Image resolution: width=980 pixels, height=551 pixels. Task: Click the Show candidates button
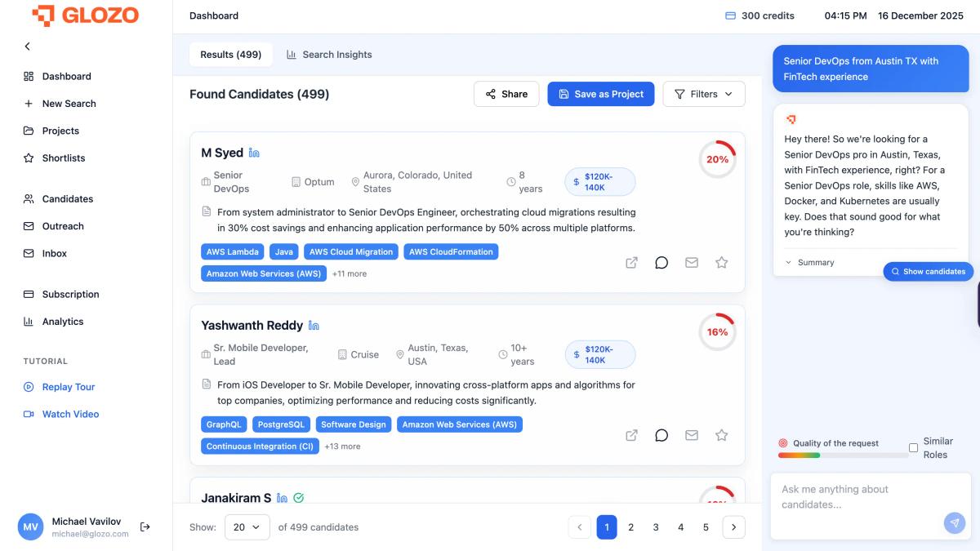929,271
